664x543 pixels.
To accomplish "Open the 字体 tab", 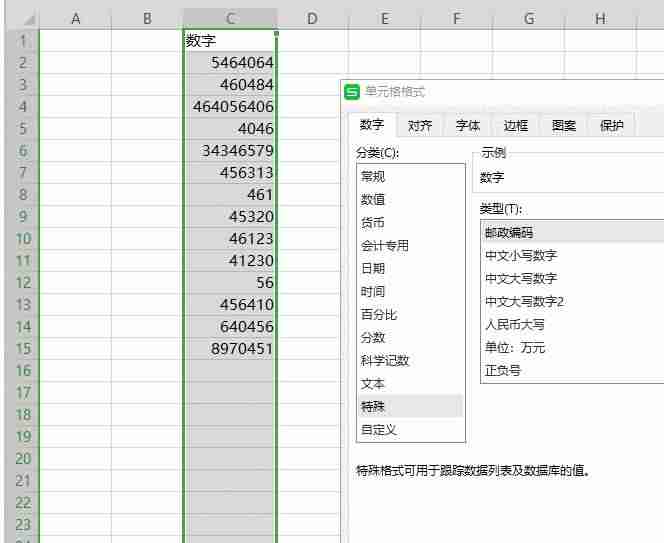I will (x=468, y=125).
